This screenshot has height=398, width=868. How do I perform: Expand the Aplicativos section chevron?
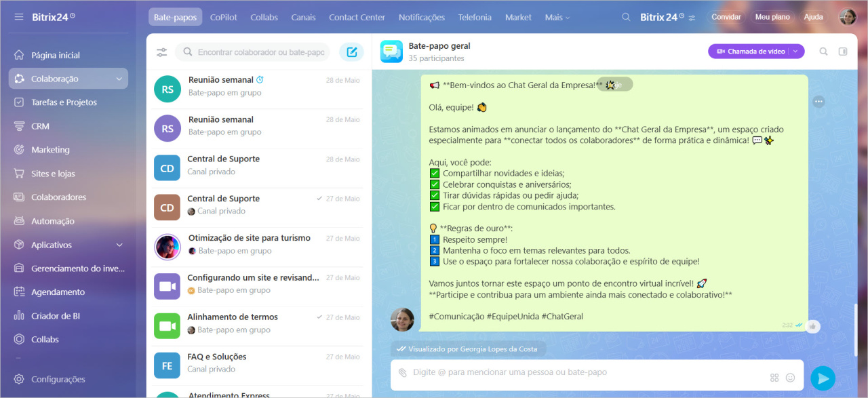(x=119, y=245)
